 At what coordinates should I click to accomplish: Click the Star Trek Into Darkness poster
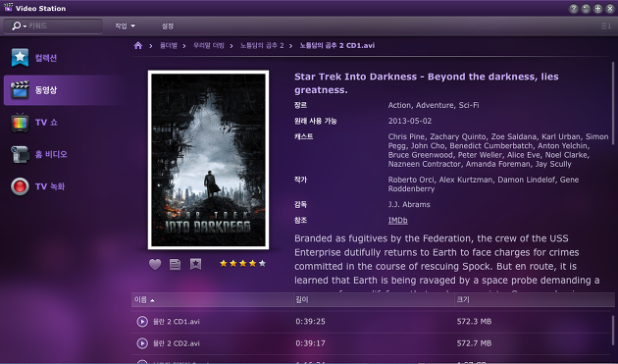tap(209, 160)
